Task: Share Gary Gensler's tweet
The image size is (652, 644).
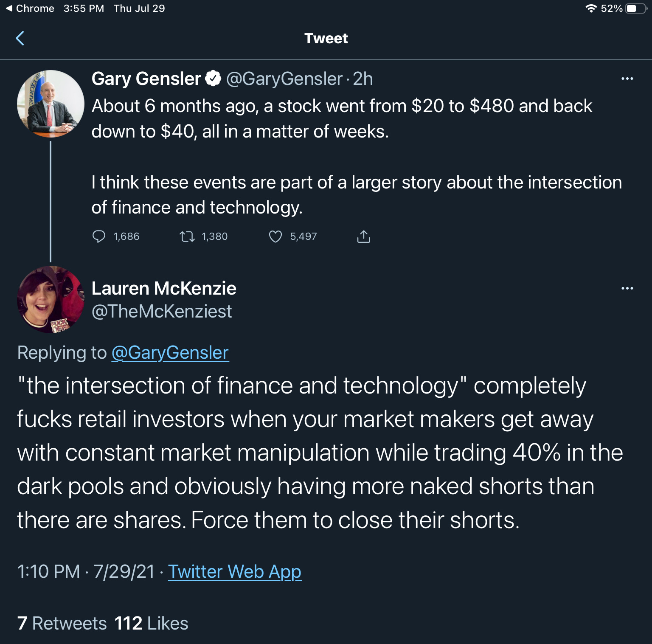Action: (x=364, y=236)
